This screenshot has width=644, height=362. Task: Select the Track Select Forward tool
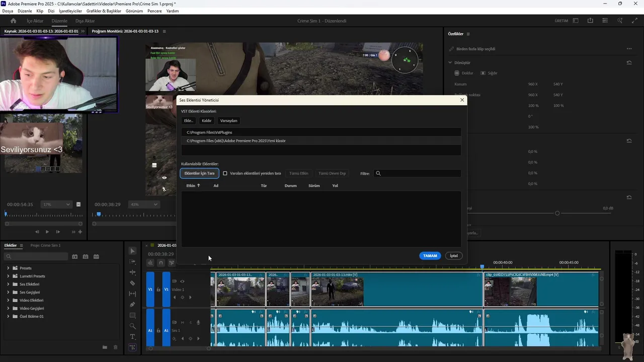[132, 262]
